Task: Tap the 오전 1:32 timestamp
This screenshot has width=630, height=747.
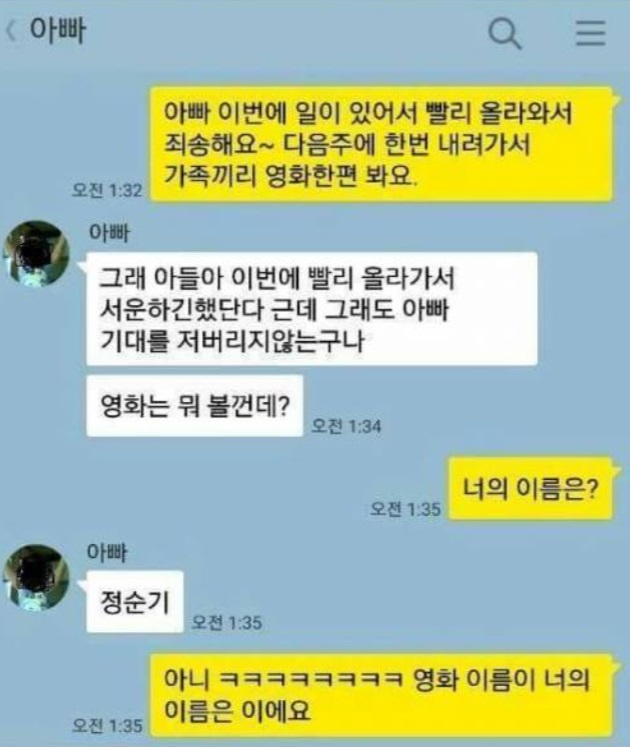Action: [107, 190]
